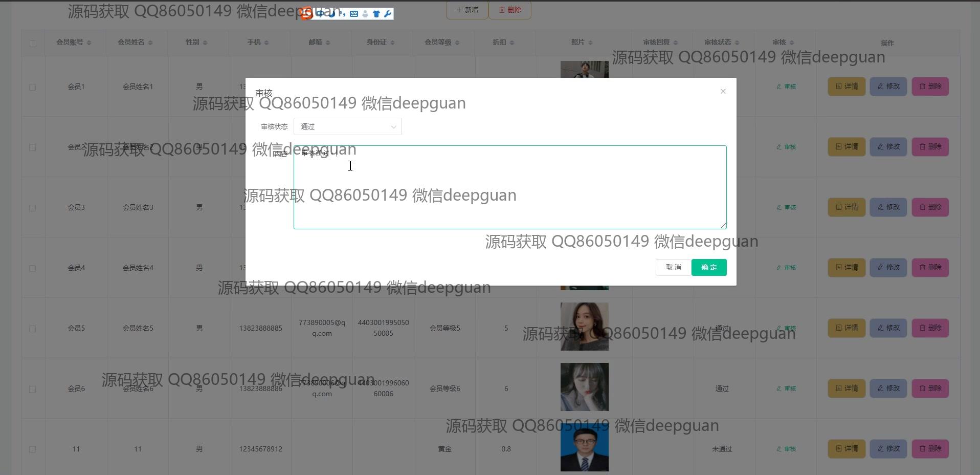Open the photo thumbnail for 会员6
The image size is (980, 475).
(x=585, y=387)
